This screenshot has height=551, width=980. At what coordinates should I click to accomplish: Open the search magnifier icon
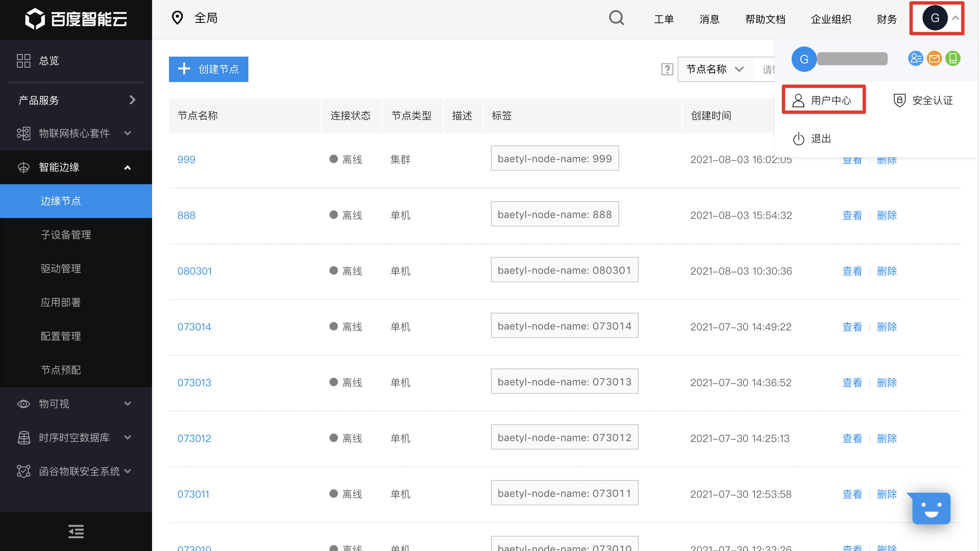pyautogui.click(x=617, y=18)
